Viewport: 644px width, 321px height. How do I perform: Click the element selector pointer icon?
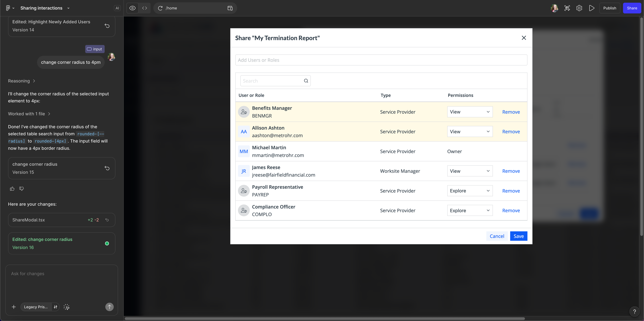coord(67,307)
